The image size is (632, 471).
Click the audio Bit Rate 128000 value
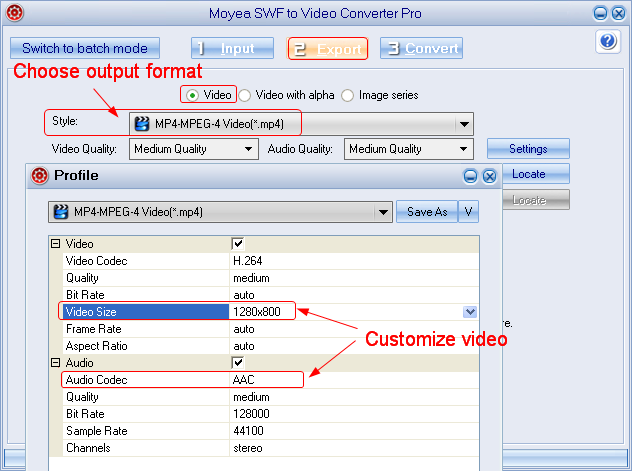pyautogui.click(x=251, y=414)
